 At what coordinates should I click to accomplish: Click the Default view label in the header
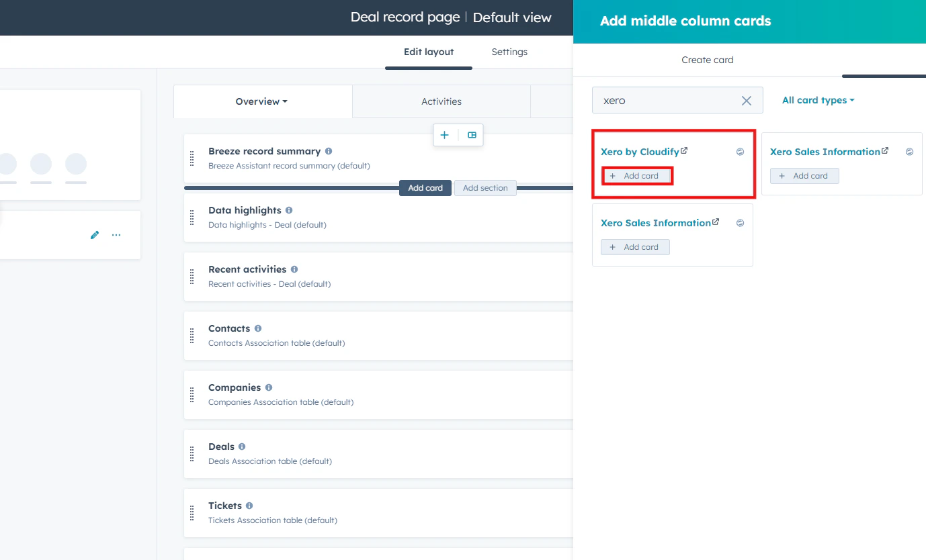click(512, 17)
